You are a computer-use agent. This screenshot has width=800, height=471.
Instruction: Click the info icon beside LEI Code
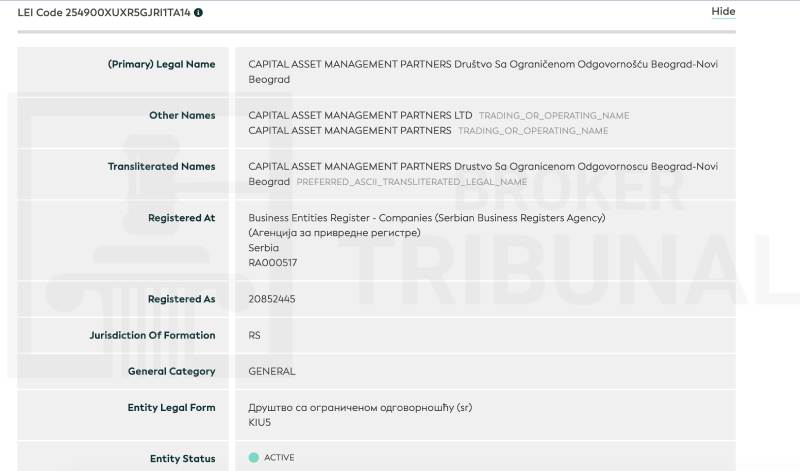pyautogui.click(x=198, y=13)
